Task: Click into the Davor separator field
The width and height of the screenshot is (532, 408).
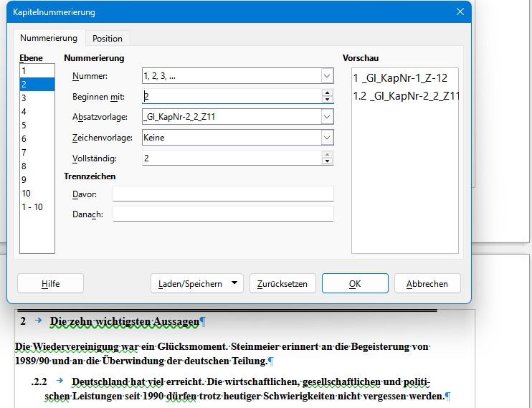Action: pos(223,194)
